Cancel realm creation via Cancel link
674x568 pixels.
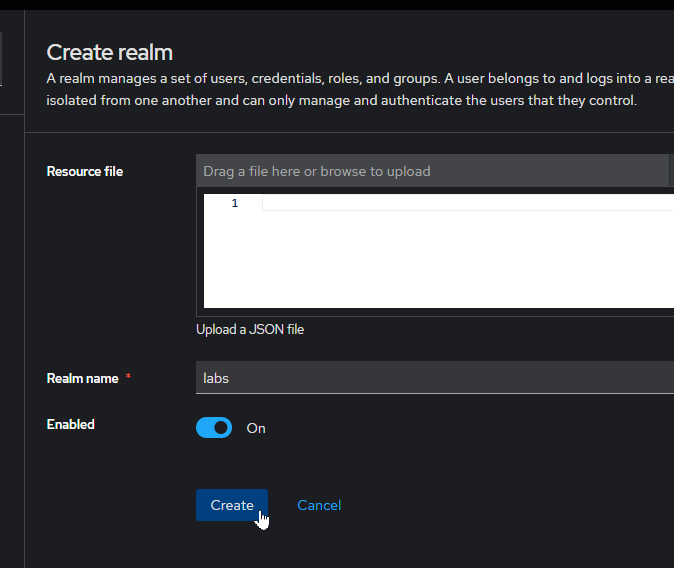pyautogui.click(x=319, y=505)
